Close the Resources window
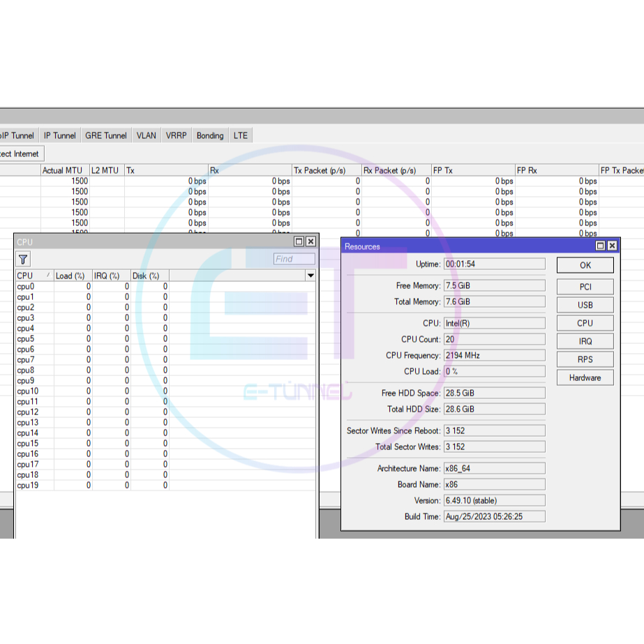 click(x=612, y=246)
